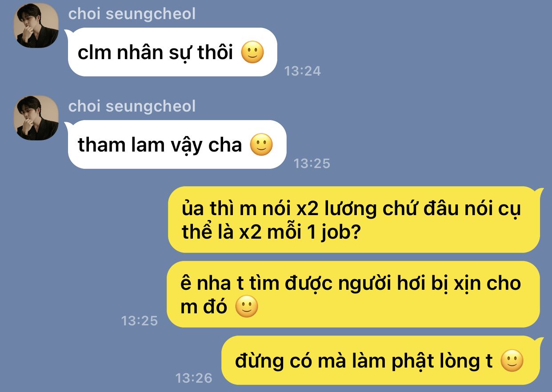Select the yellow 'ê nha t tìm được người' message

[x=354, y=294]
